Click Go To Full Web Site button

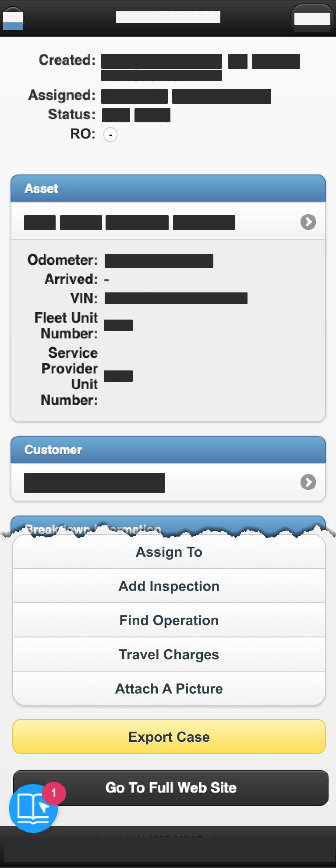point(171,788)
